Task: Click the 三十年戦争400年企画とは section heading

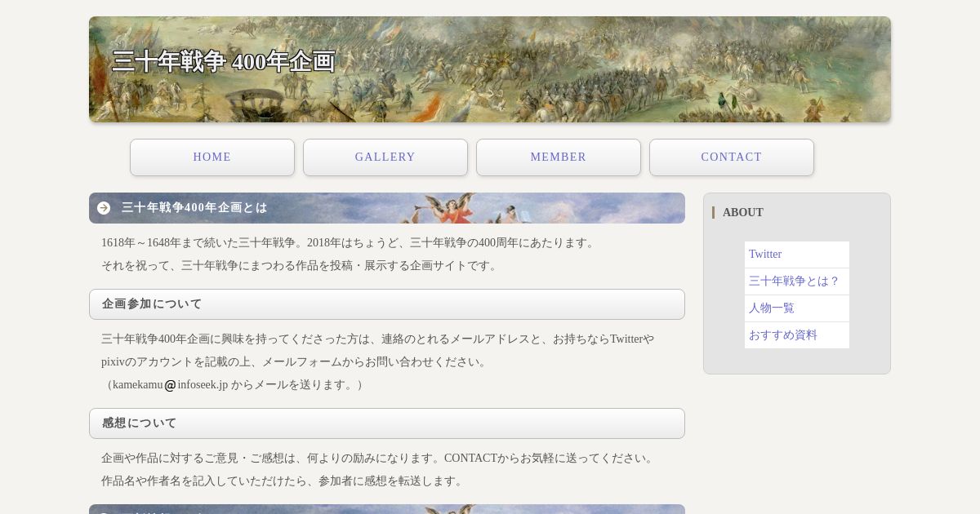Action: coord(387,208)
